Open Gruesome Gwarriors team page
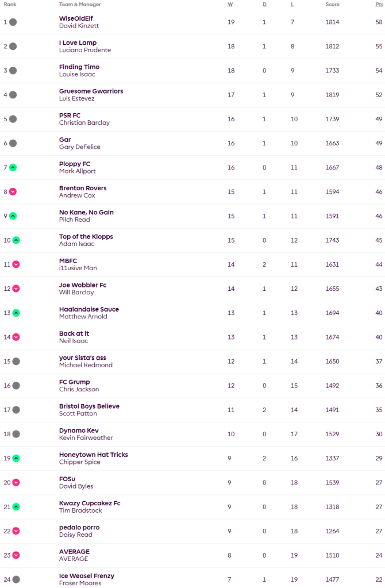 click(x=91, y=91)
